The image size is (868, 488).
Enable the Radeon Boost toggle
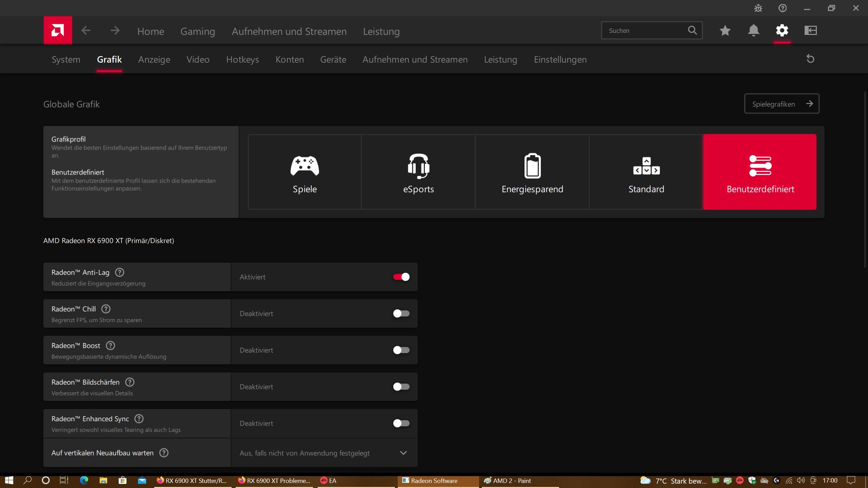[x=401, y=350]
